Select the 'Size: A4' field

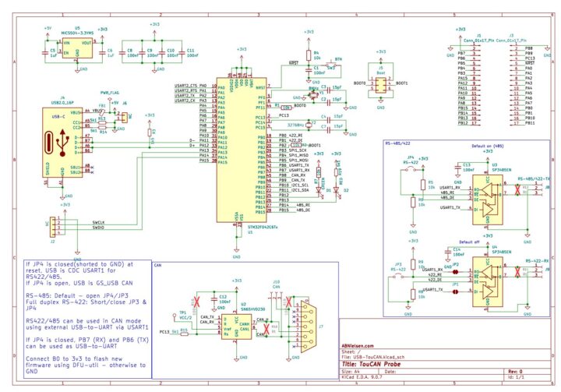pos(351,372)
